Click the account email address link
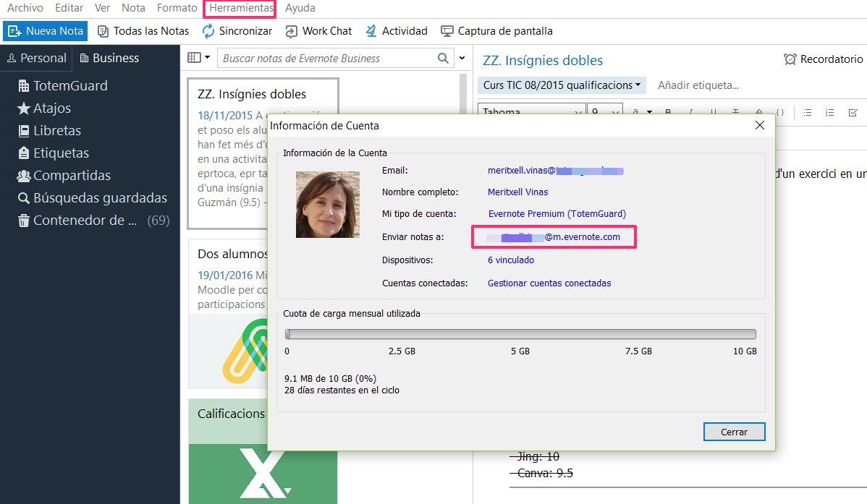867x504 pixels. point(556,170)
